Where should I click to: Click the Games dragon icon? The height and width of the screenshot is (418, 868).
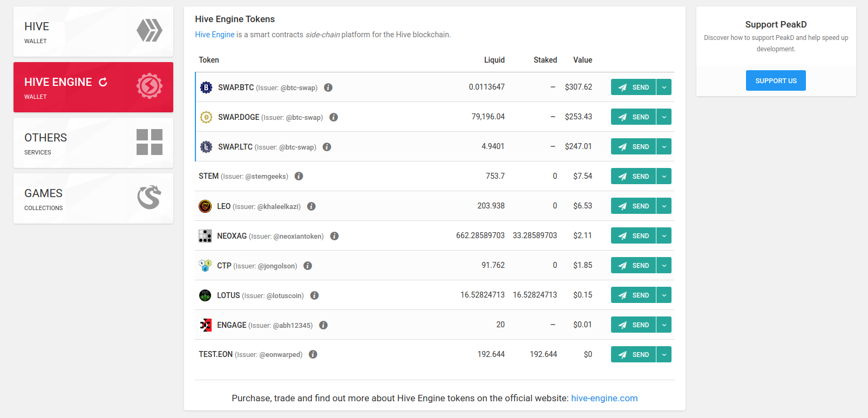pos(150,197)
